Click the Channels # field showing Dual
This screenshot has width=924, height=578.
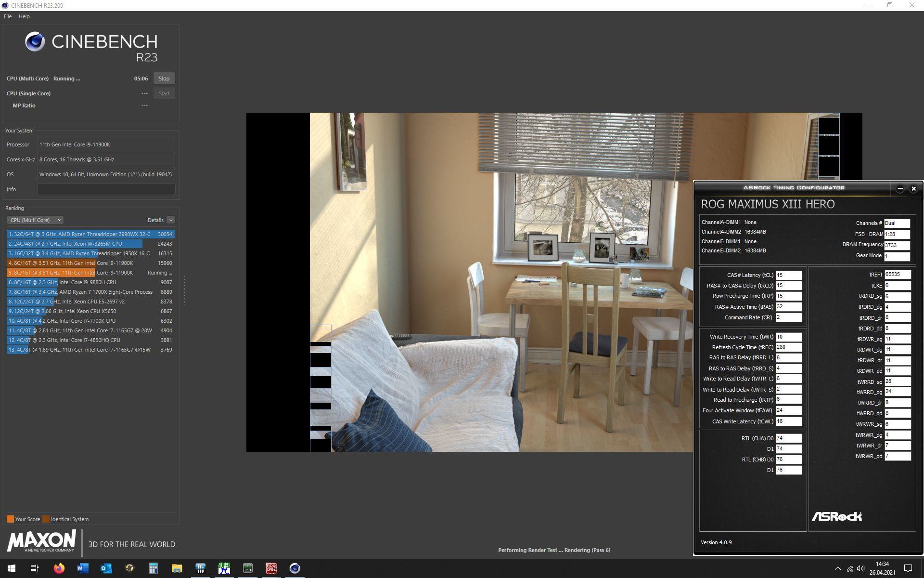point(897,223)
